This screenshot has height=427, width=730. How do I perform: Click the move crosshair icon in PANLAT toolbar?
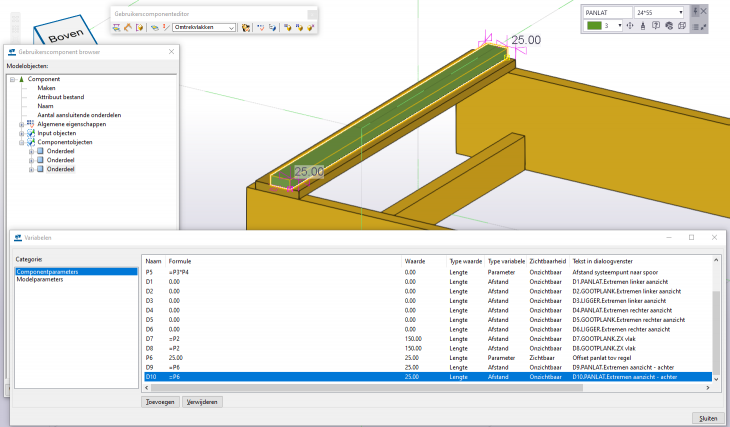tap(630, 25)
